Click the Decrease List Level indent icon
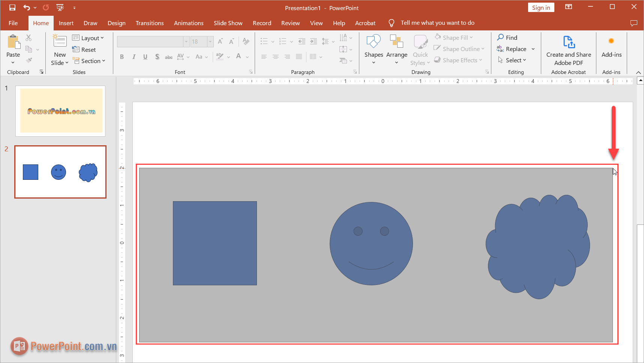 click(x=302, y=41)
